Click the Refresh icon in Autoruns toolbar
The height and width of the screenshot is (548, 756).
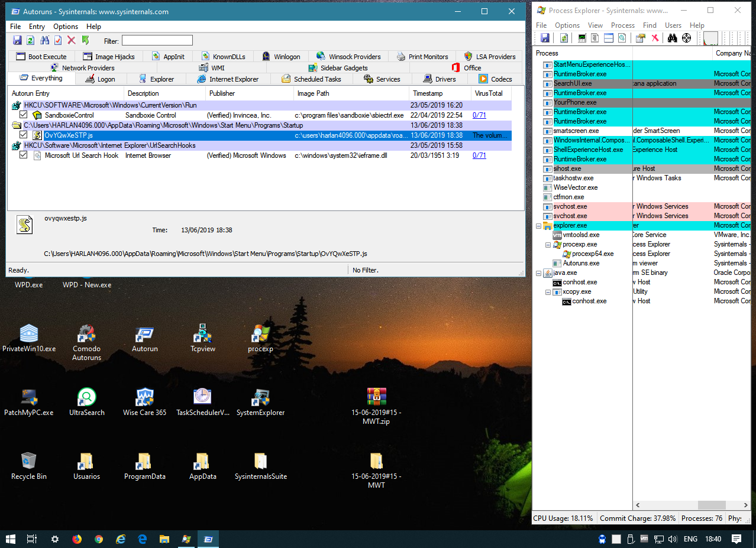(x=30, y=40)
